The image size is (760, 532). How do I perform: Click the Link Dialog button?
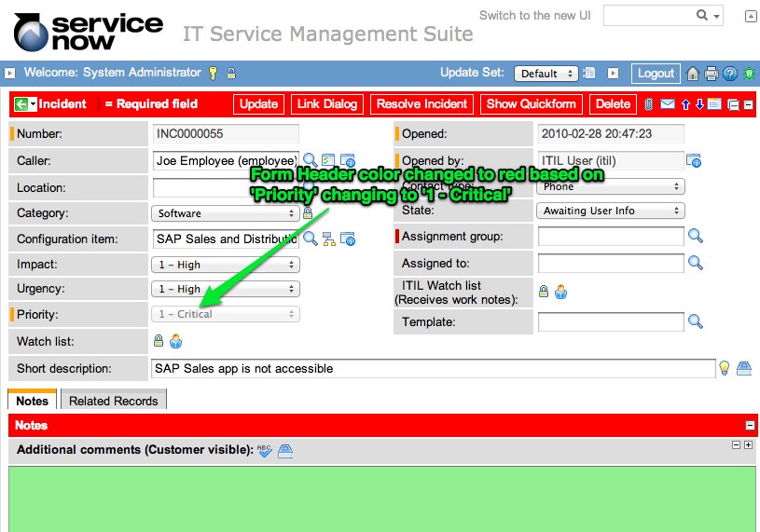pyautogui.click(x=327, y=104)
